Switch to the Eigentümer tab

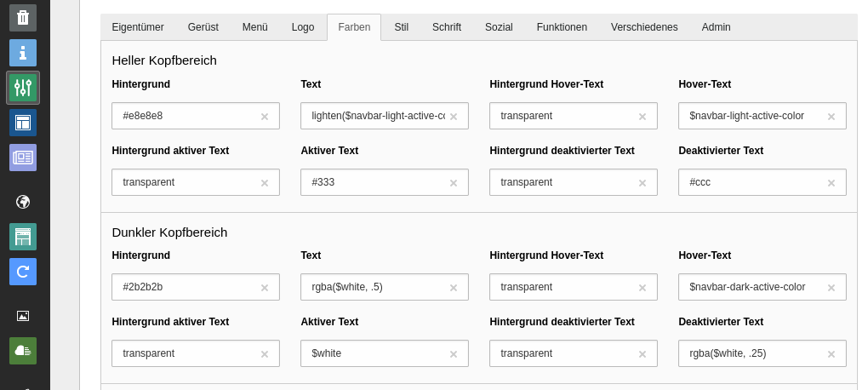(138, 27)
